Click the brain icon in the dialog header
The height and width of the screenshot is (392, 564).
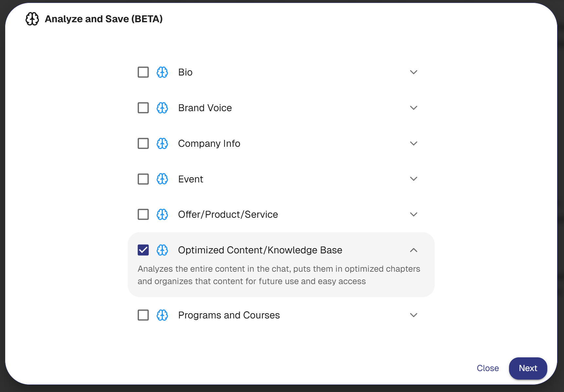click(x=32, y=19)
